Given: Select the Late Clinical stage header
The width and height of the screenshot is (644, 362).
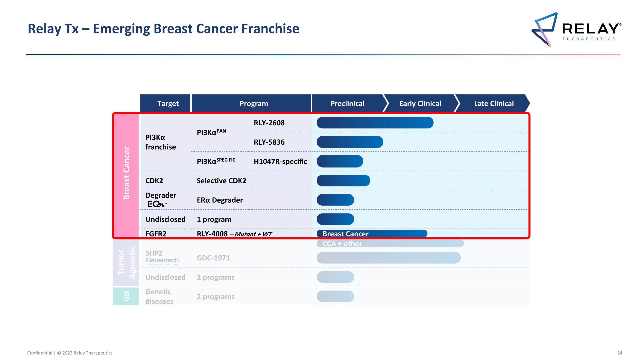Looking at the screenshot, I should point(494,103).
